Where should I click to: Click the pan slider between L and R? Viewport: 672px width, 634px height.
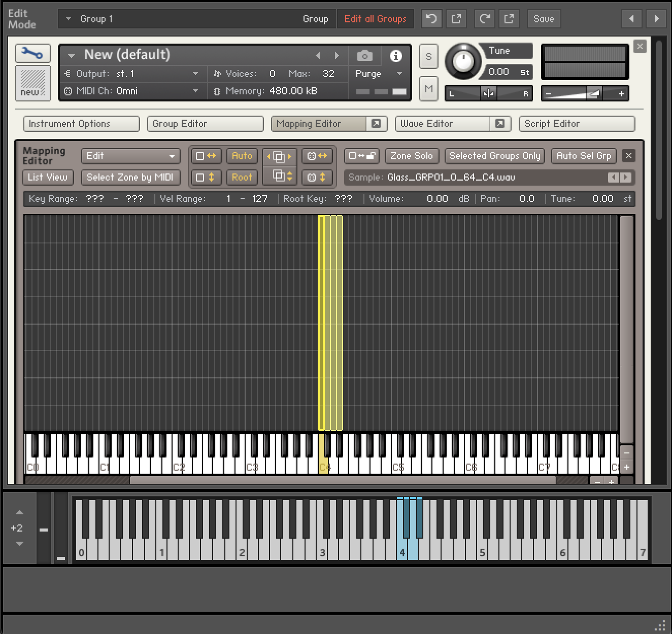point(489,93)
